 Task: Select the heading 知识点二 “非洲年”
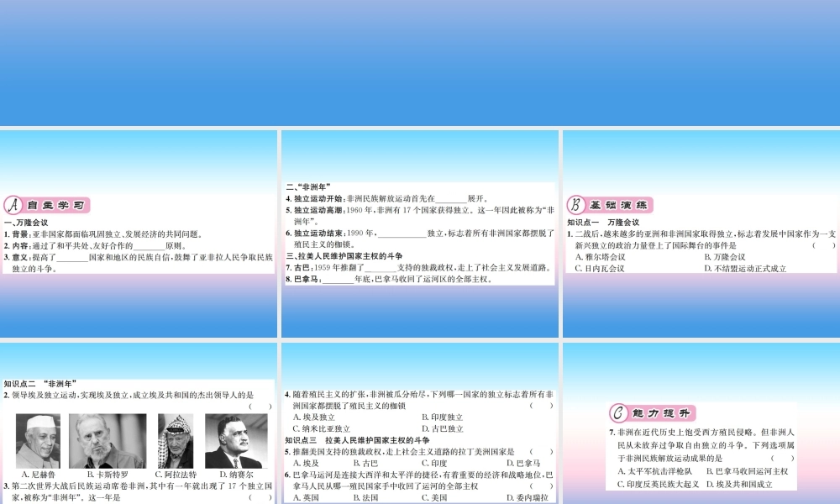point(40,384)
